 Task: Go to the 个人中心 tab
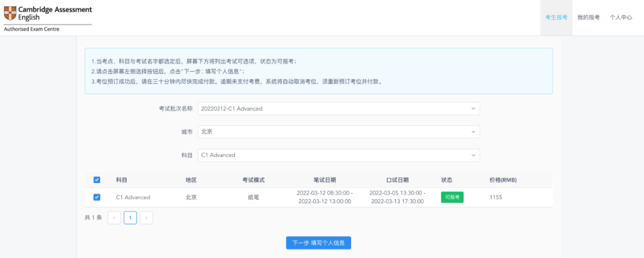[x=621, y=18]
